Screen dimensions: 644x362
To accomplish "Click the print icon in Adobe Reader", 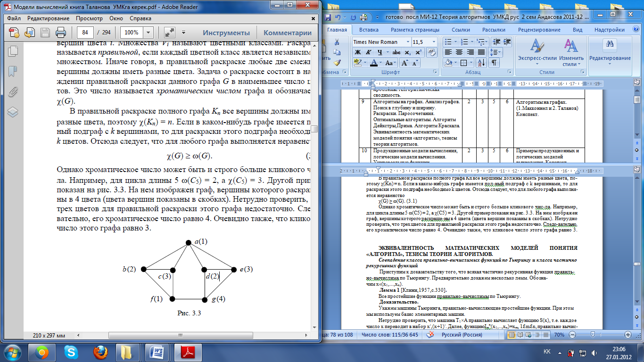I will (x=61, y=33).
